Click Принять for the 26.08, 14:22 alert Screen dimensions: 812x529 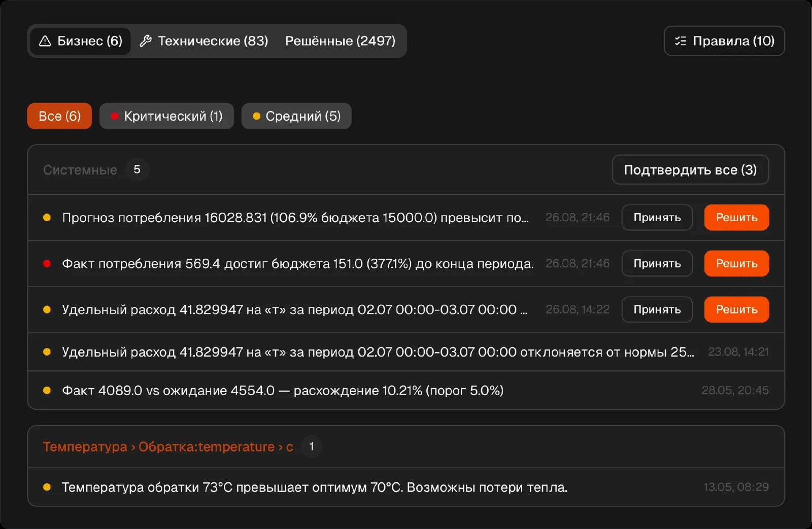pyautogui.click(x=657, y=309)
